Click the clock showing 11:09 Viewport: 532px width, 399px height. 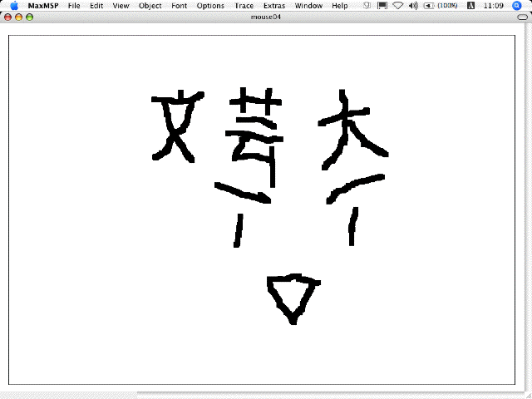493,6
